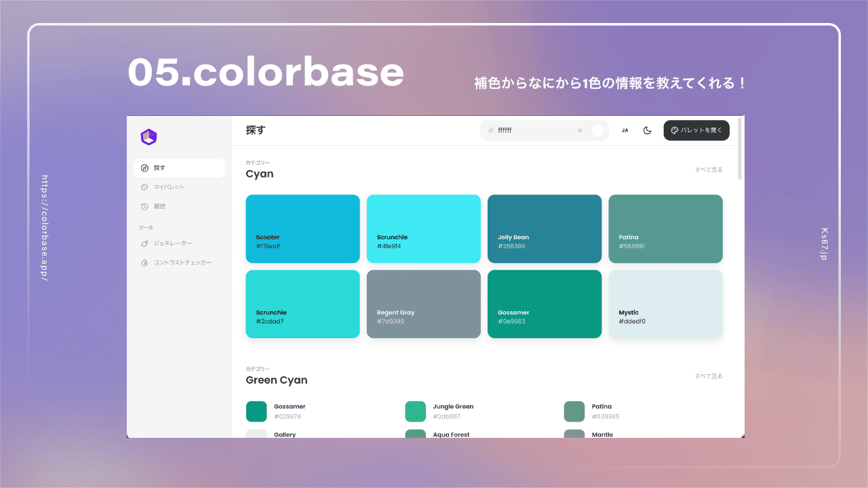Click the Gossamer #029974 small swatch
The width and height of the screenshot is (868, 488).
click(256, 411)
